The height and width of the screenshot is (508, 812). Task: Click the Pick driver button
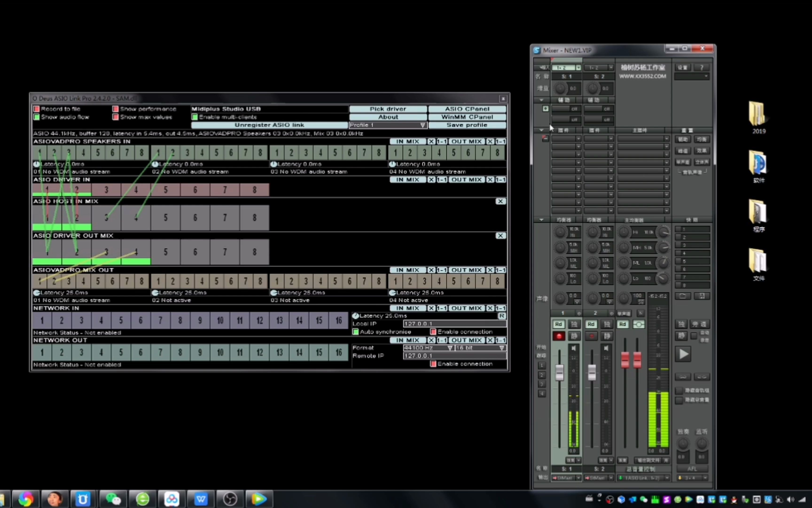(388, 109)
